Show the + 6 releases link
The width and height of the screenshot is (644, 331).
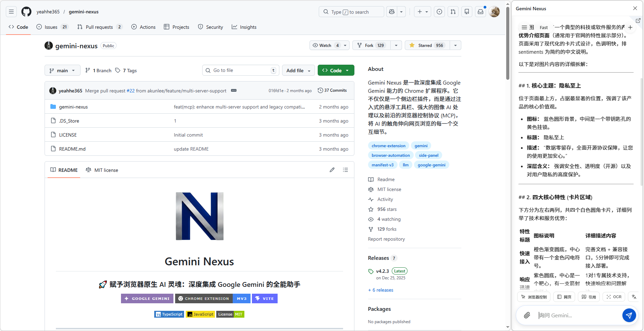pyautogui.click(x=381, y=290)
